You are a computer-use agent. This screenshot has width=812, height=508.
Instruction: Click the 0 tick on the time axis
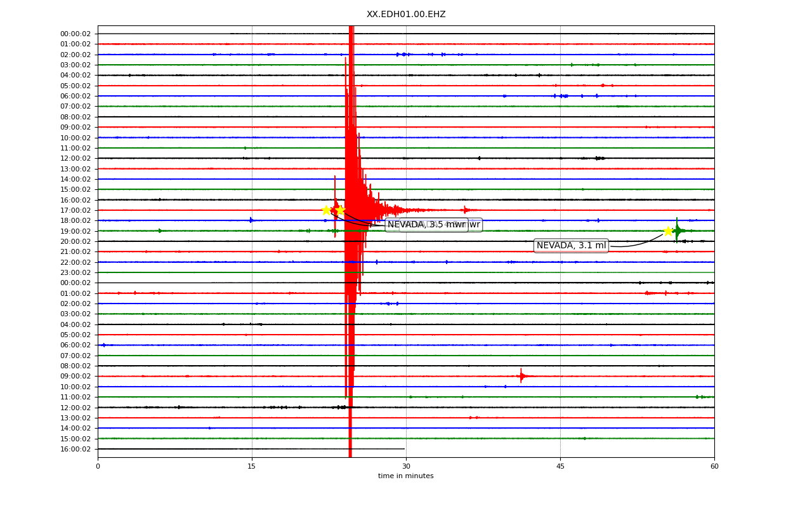coord(98,466)
